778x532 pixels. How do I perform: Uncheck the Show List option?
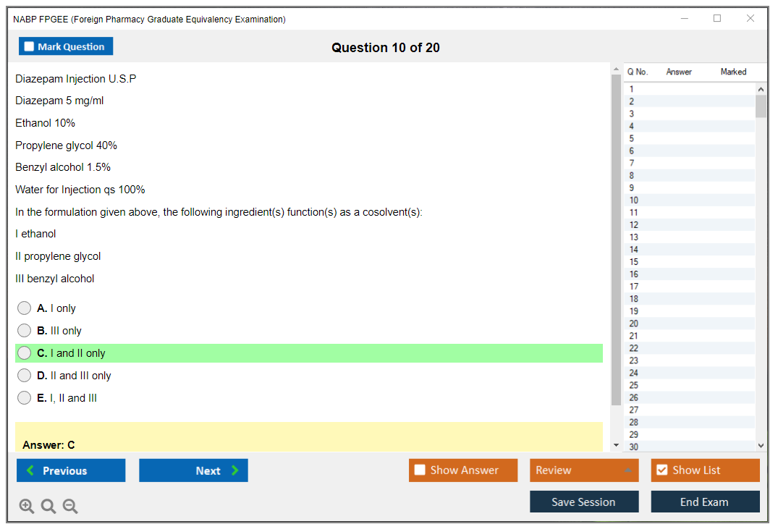661,470
